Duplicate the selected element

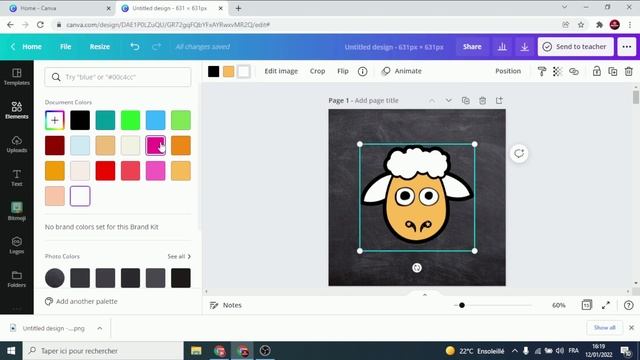pos(613,71)
